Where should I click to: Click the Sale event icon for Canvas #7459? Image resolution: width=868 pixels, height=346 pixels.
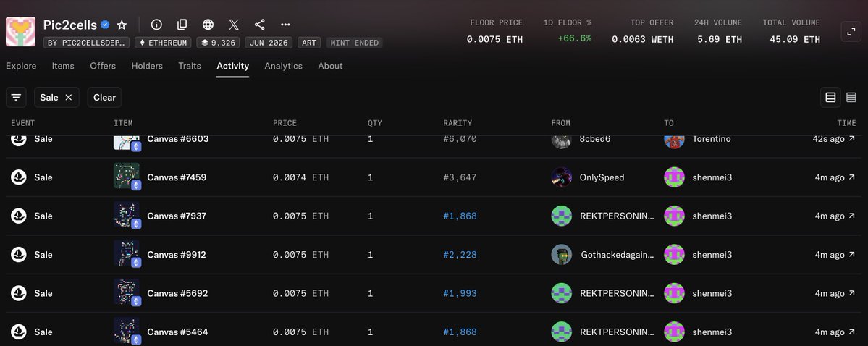click(x=19, y=177)
